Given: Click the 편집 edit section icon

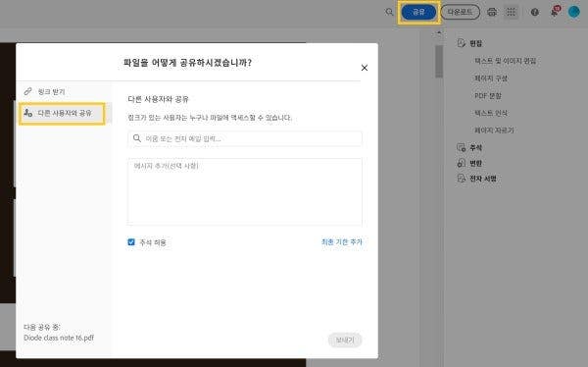Looking at the screenshot, I should coord(462,43).
